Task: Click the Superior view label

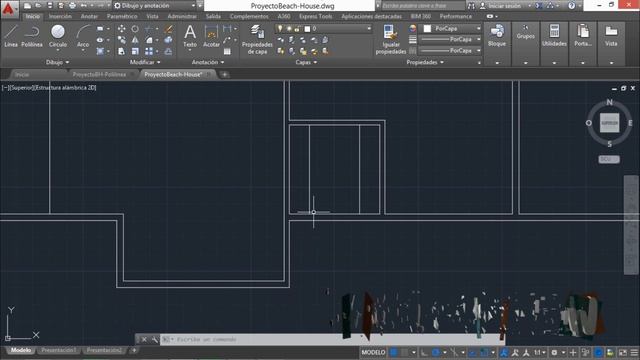Action: [21, 88]
